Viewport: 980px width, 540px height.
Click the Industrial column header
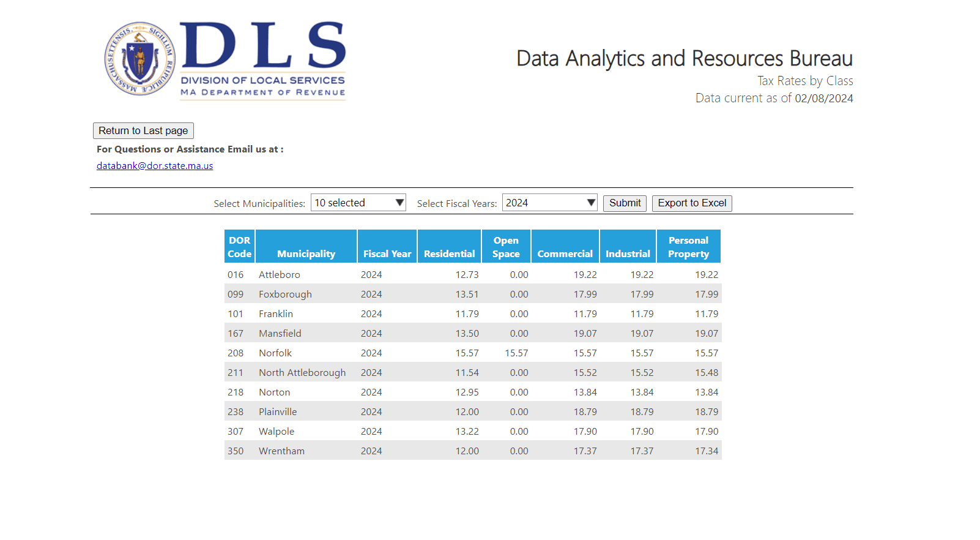[628, 253]
